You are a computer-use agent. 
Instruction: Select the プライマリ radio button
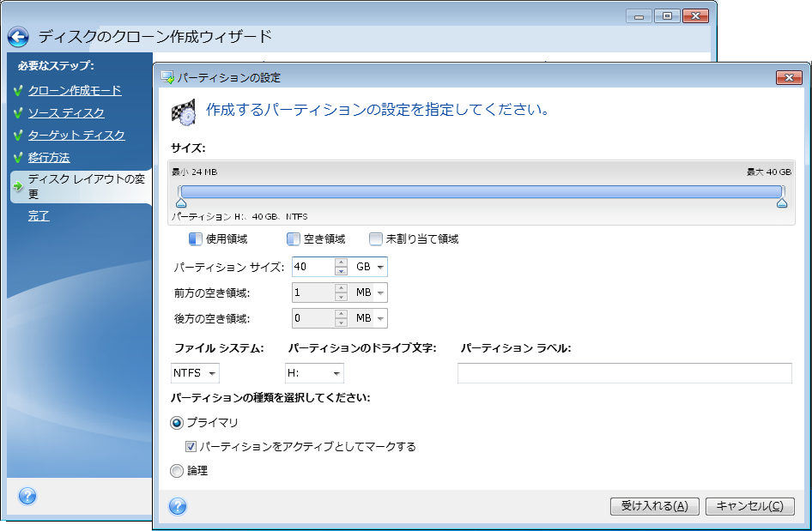click(178, 423)
